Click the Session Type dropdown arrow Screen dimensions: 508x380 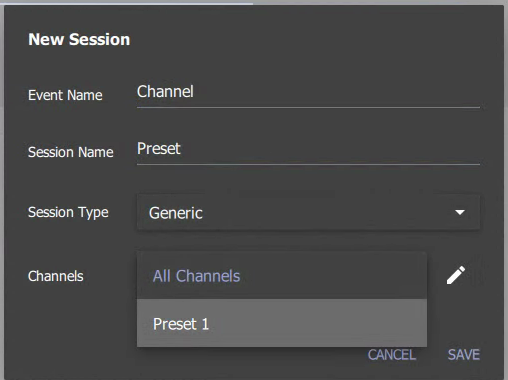[x=460, y=212]
